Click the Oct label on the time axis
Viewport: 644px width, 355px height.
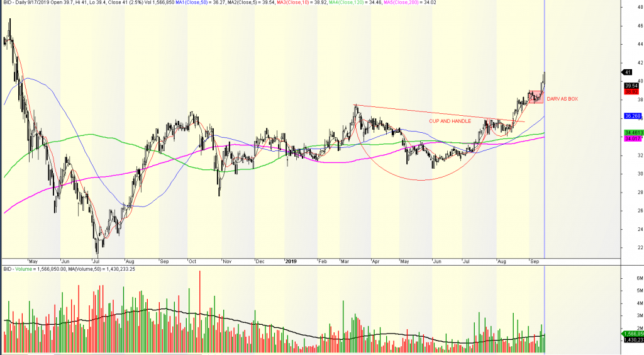pos(192,260)
